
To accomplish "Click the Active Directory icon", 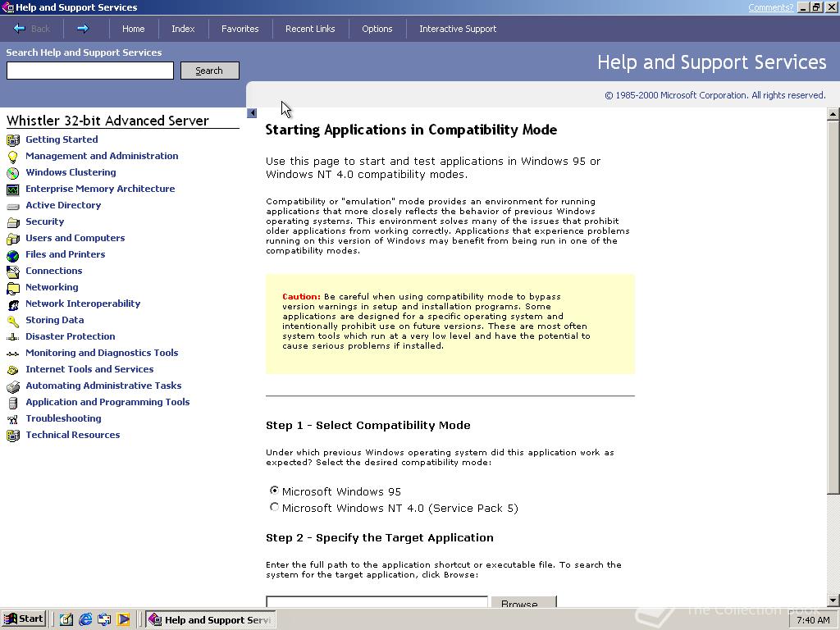I will (x=13, y=206).
